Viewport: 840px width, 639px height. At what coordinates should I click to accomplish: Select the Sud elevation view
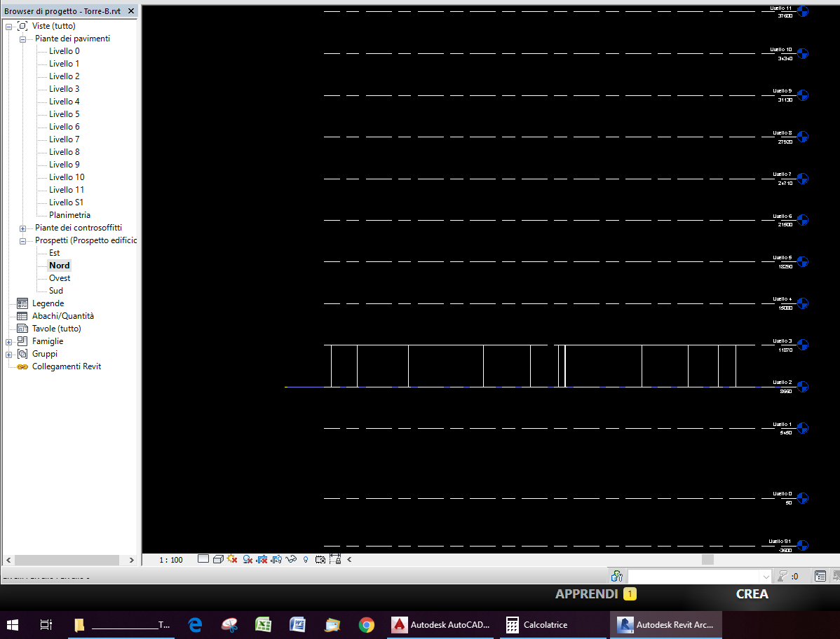56,291
